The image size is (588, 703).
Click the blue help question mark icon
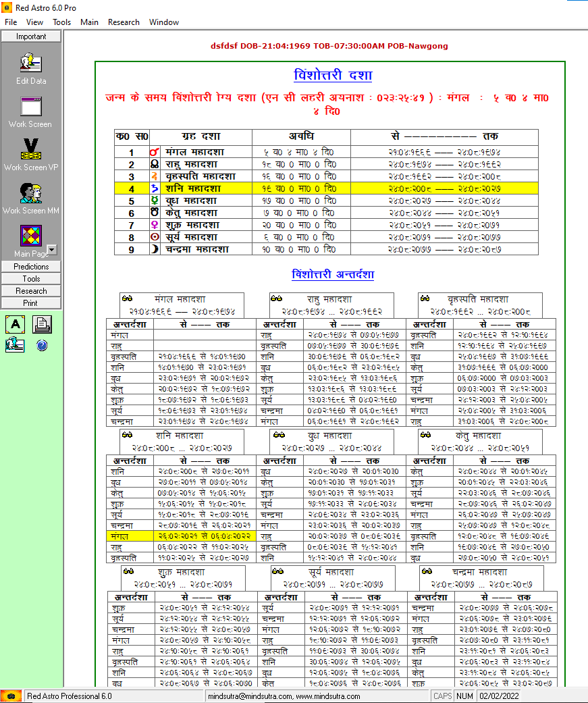pyautogui.click(x=42, y=345)
